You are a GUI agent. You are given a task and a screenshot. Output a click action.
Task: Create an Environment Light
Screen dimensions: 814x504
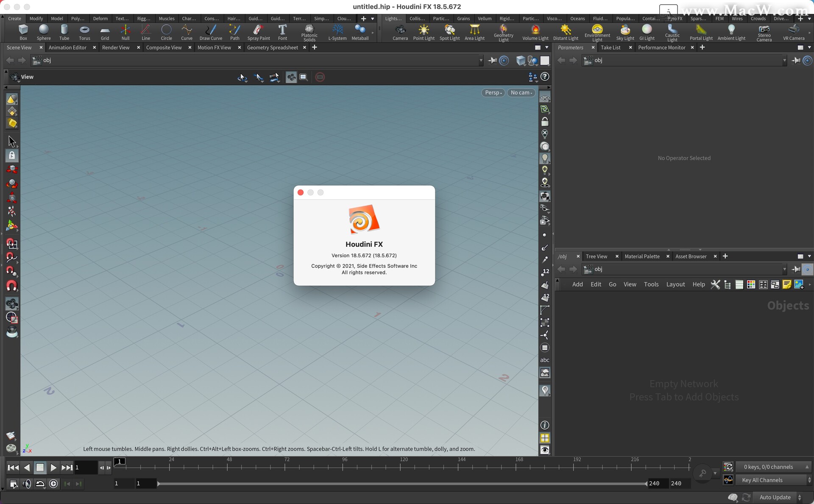coord(597,33)
